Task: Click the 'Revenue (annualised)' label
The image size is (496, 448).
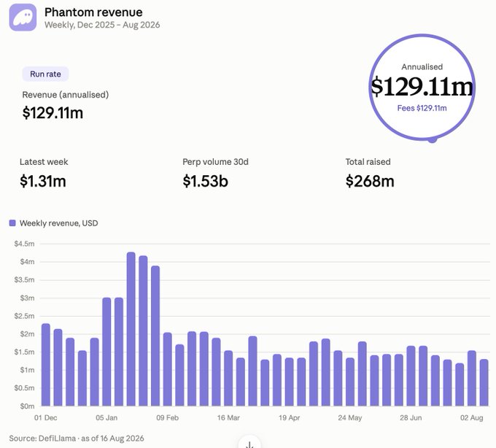Action: pos(66,95)
